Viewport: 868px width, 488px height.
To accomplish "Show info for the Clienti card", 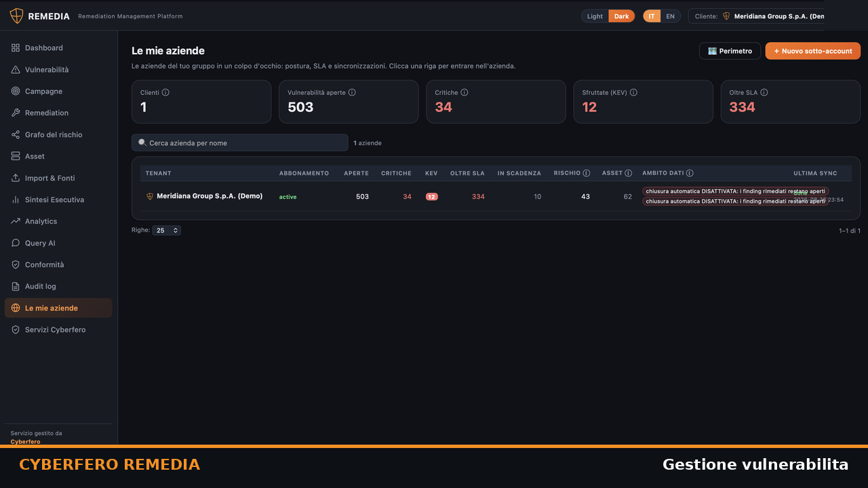I will (165, 93).
